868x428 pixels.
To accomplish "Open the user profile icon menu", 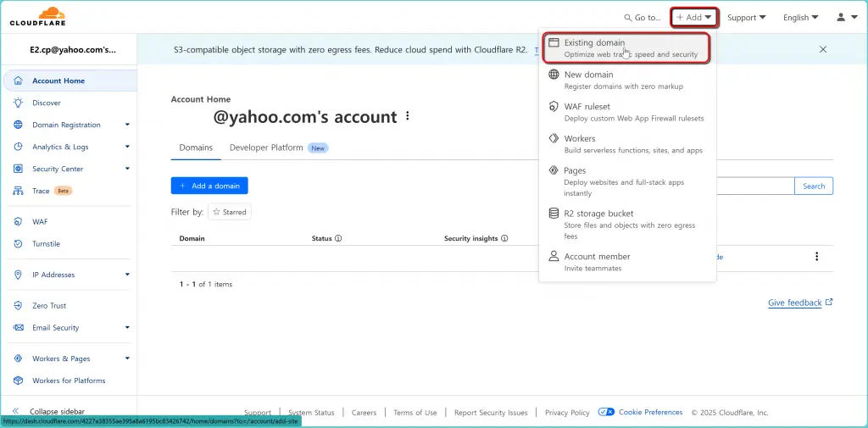I will tap(847, 17).
